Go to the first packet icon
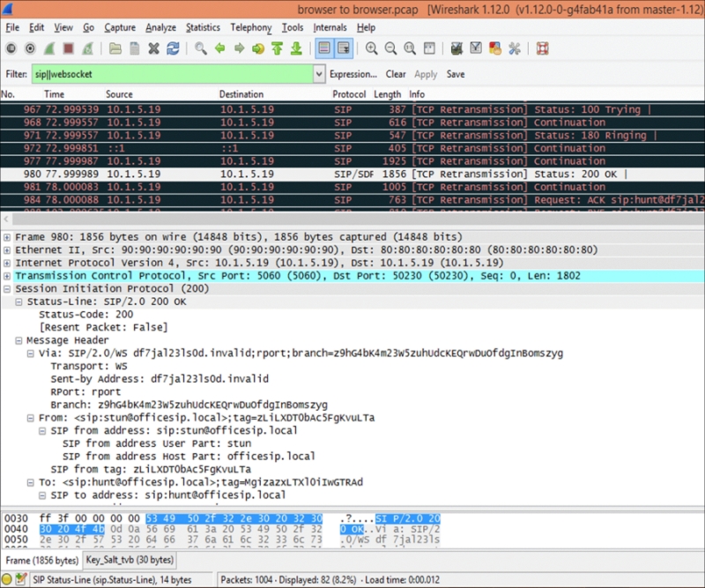This screenshot has width=705, height=588. [278, 48]
